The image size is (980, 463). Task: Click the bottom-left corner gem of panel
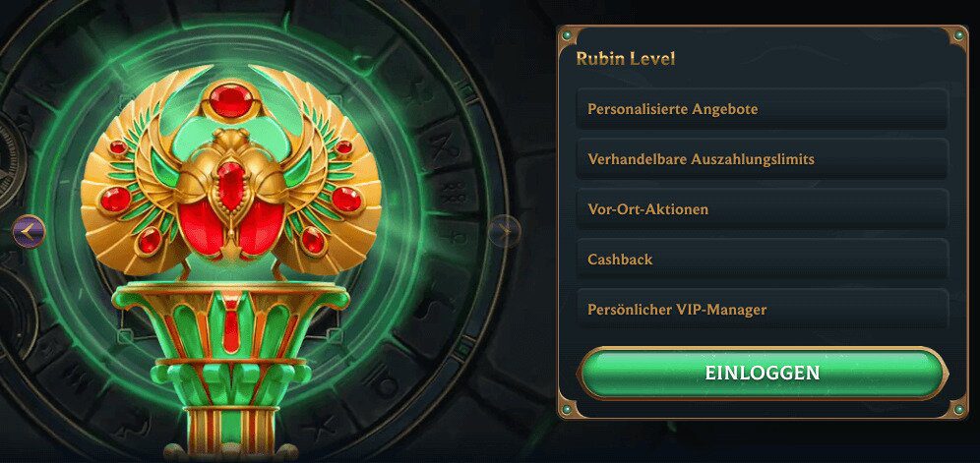coord(567,409)
